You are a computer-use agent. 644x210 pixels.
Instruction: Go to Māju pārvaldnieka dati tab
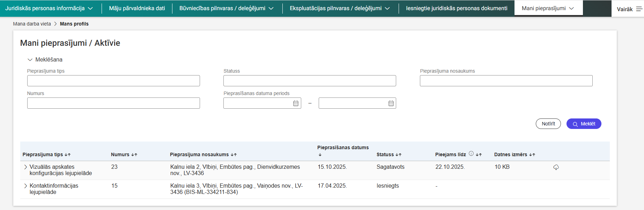(x=137, y=8)
